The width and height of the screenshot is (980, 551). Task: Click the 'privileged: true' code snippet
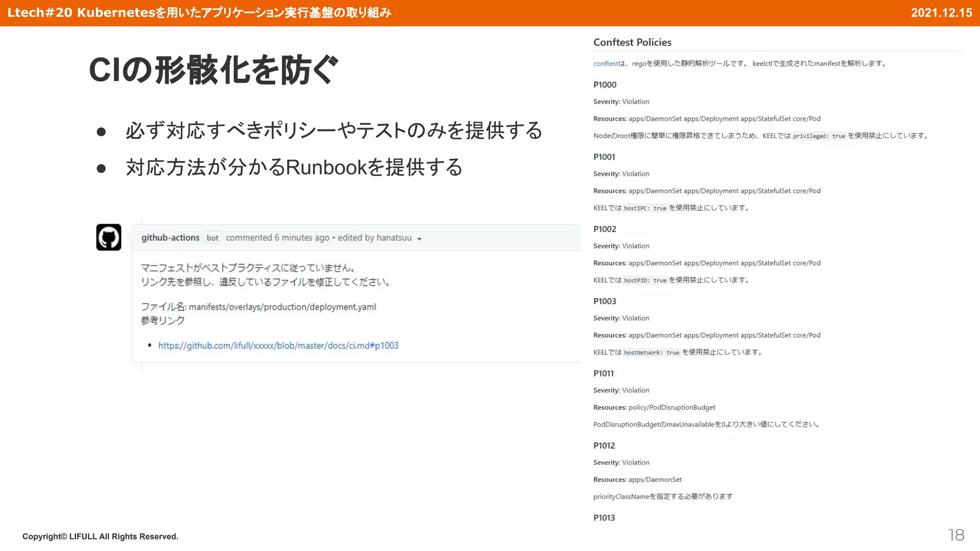[819, 136]
